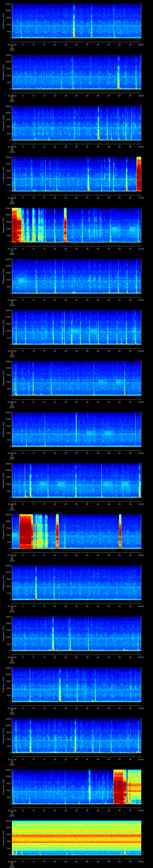Select the red burst at 25 seconds in 22:41 spectrogram

[65, 225]
